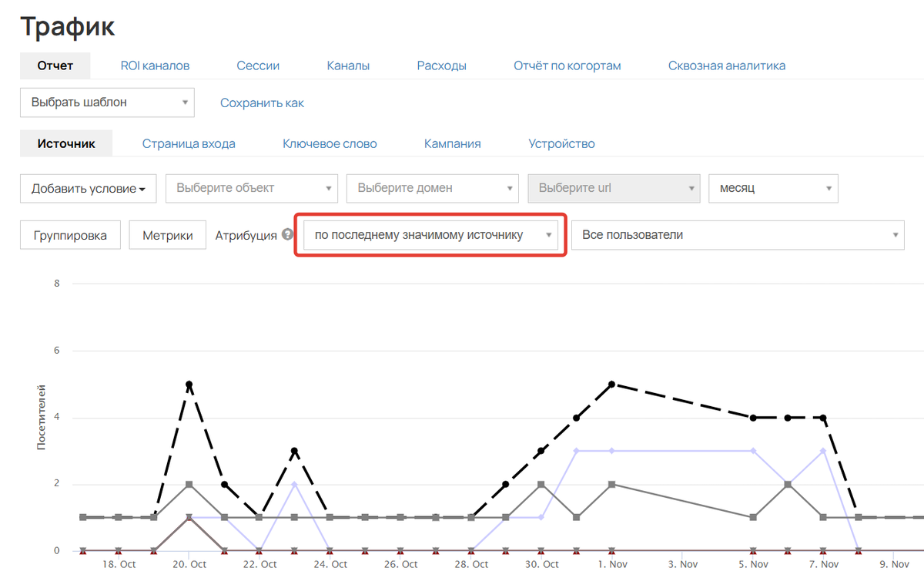
Task: Click the attribution help question-mark icon
Action: 288,235
